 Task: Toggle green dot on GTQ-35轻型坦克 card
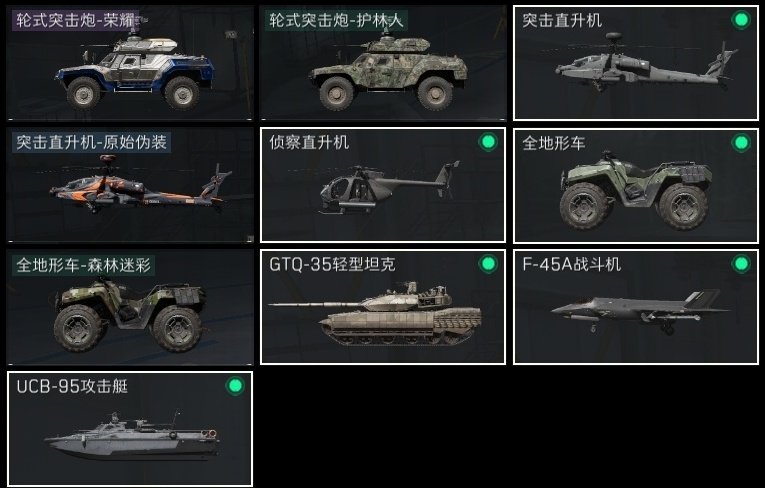488,264
